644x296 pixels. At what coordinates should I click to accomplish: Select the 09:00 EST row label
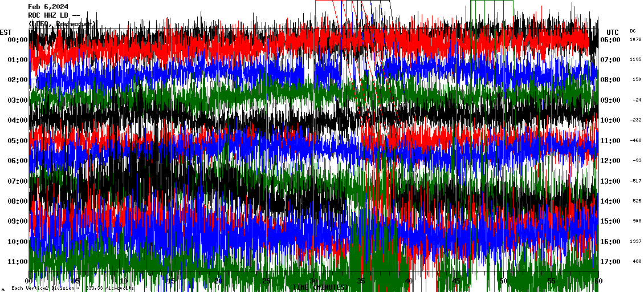pyautogui.click(x=18, y=221)
